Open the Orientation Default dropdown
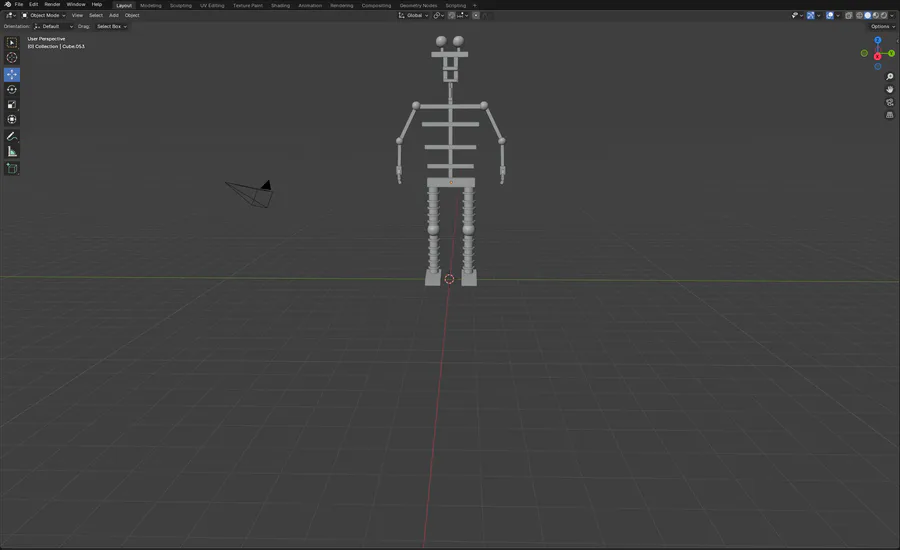The width and height of the screenshot is (900, 550). (53, 26)
